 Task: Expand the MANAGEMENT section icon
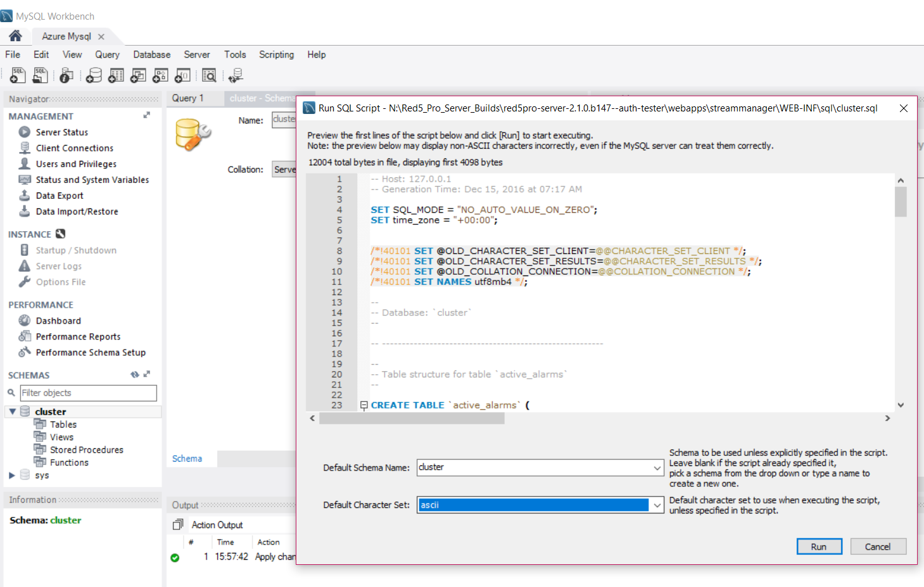147,115
